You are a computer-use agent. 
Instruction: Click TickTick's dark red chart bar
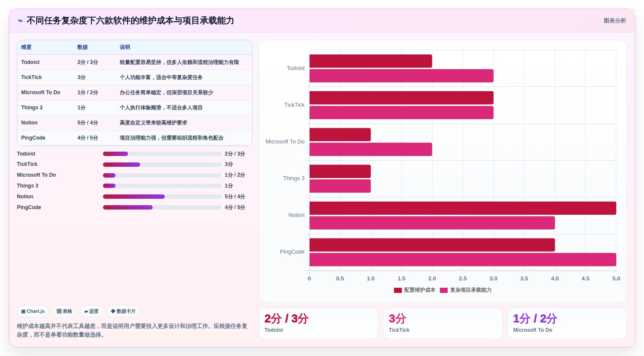[x=401, y=98]
